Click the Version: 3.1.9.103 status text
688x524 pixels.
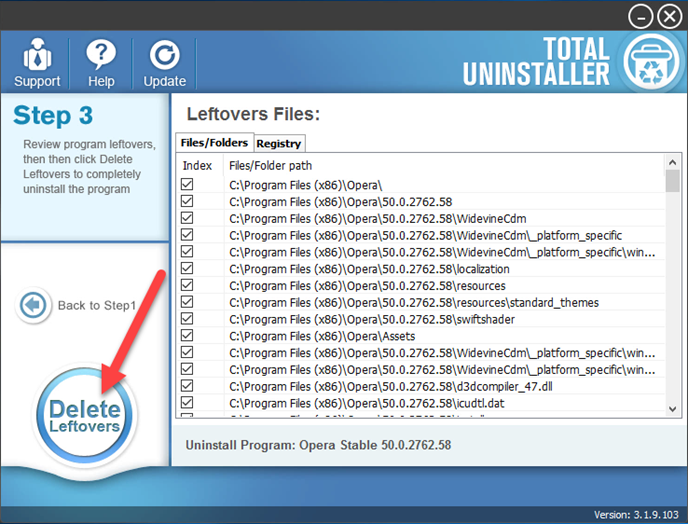click(636, 515)
